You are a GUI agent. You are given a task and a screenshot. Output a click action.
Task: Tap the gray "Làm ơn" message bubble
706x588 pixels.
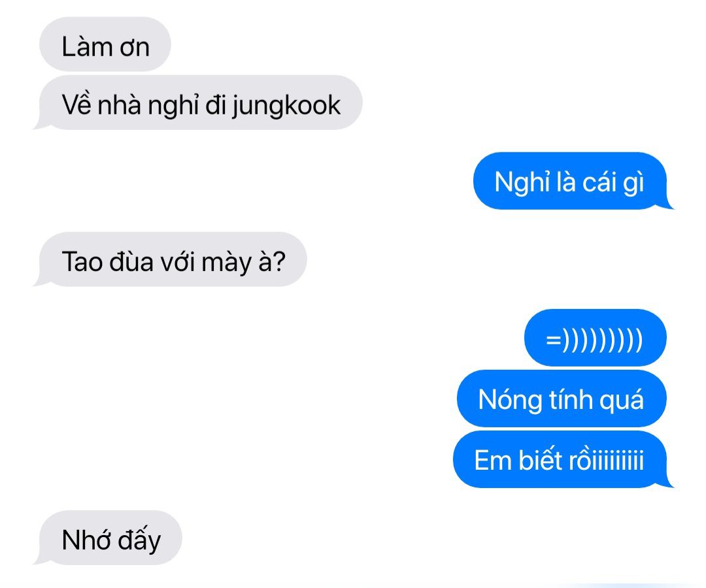(105, 44)
